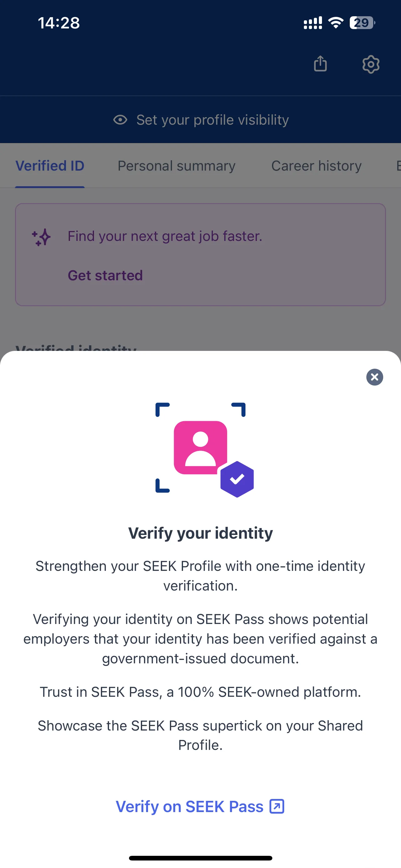
Task: Switch to the Personal summary tab
Action: 176,166
